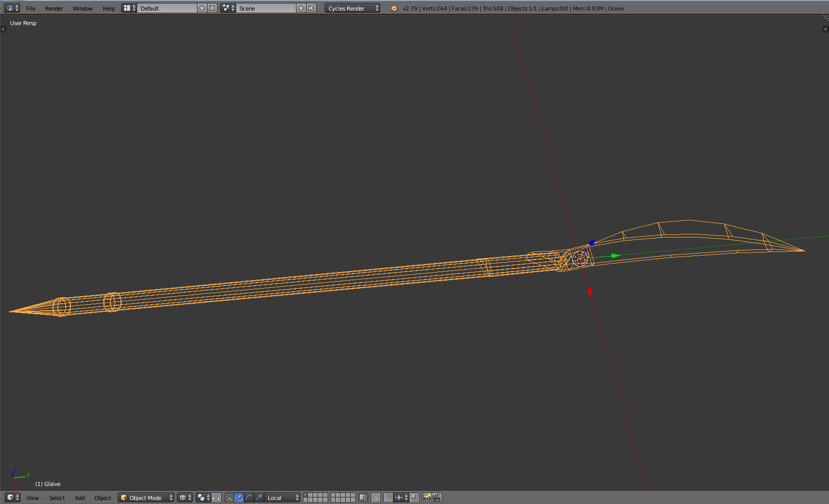829x504 pixels.
Task: Open the Add menu
Action: point(79,497)
